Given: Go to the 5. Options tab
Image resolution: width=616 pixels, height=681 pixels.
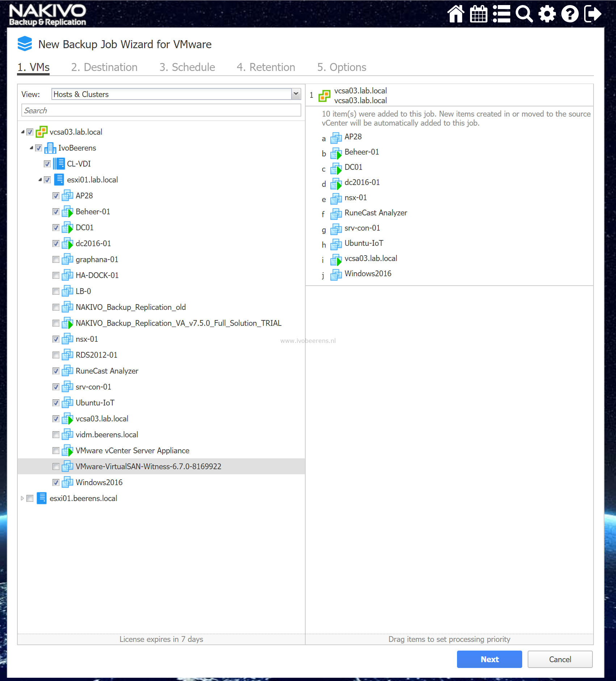Looking at the screenshot, I should point(341,67).
